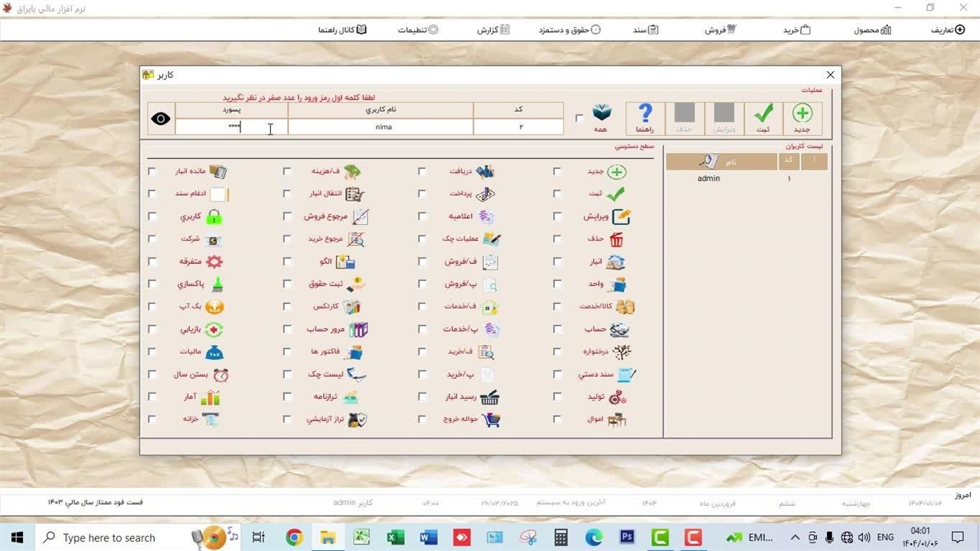The image size is (980, 551).
Task: Enable the 'انبار' permission checkbox
Action: pos(557,262)
